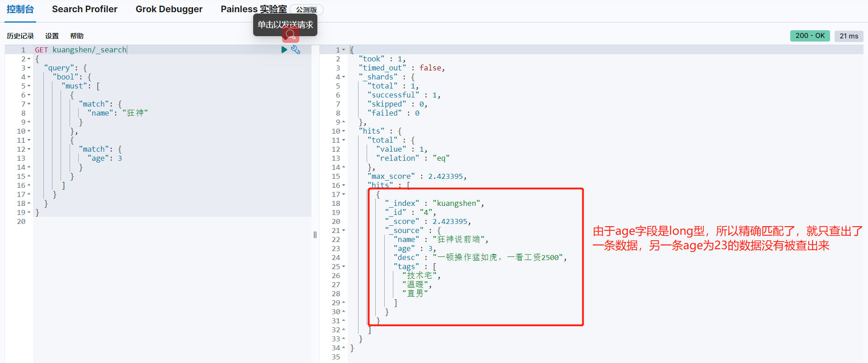Screen dimensions: 868x363
Task: Open the Search Profiler tab
Action: (85, 9)
